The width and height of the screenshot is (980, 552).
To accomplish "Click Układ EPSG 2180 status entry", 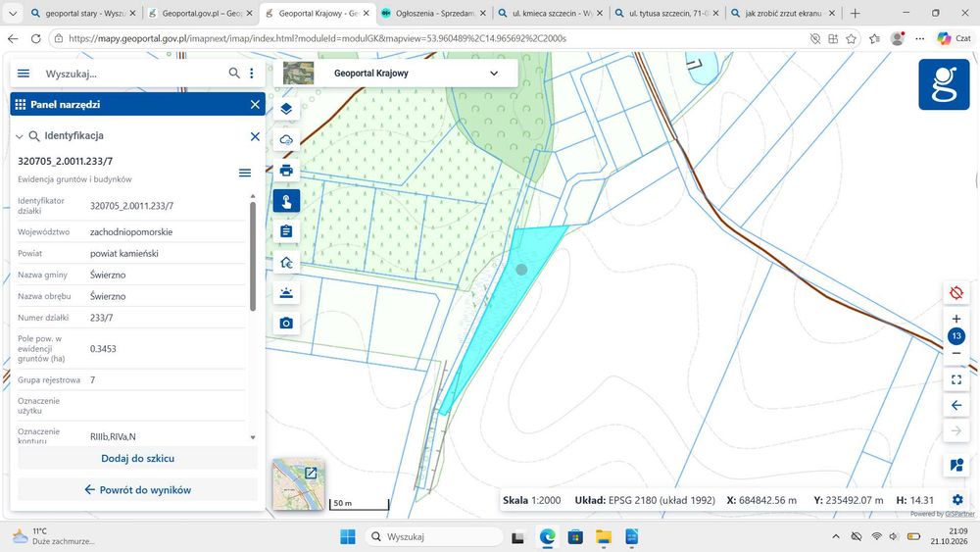I will (x=645, y=500).
